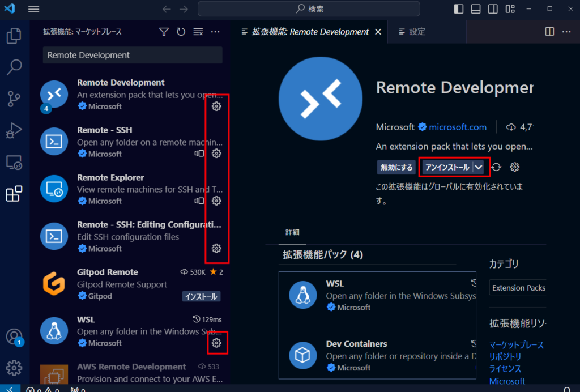Clear the extension search input
Image resolution: width=580 pixels, height=392 pixels.
click(198, 32)
